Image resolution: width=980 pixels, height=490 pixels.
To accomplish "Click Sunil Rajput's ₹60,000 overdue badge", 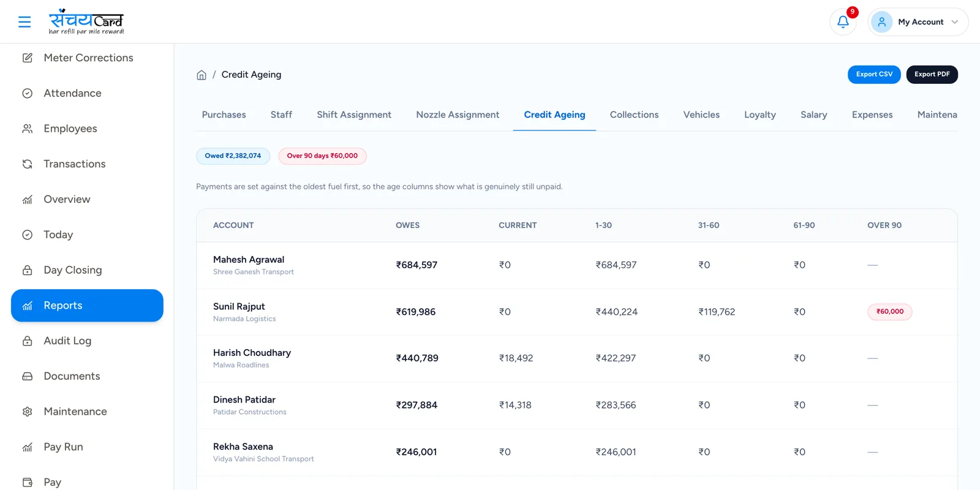I will (x=889, y=312).
